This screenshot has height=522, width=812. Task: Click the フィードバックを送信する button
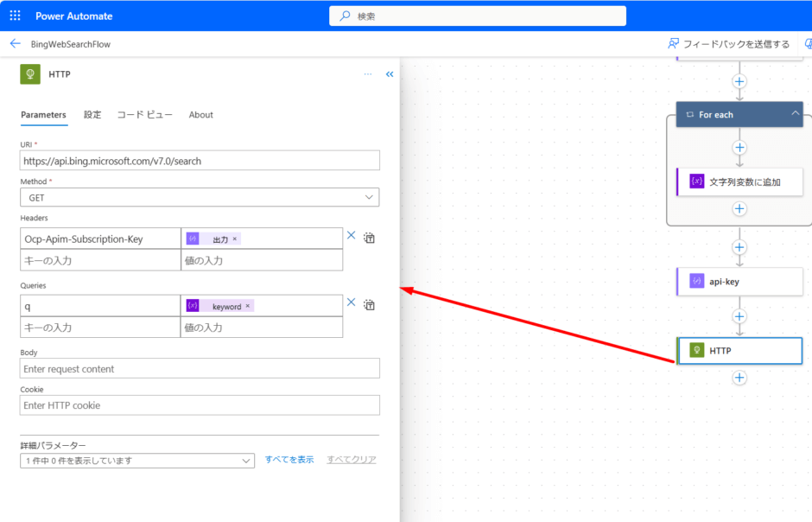(x=736, y=43)
